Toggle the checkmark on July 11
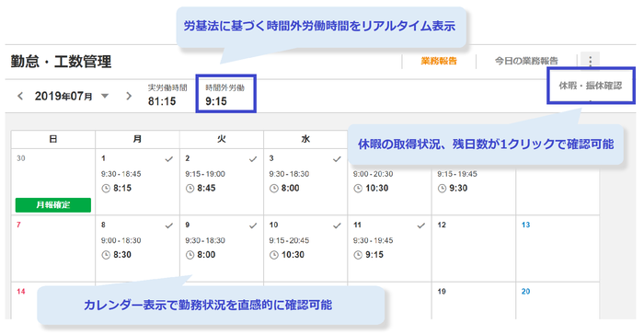The width and height of the screenshot is (644, 335). pyautogui.click(x=421, y=225)
